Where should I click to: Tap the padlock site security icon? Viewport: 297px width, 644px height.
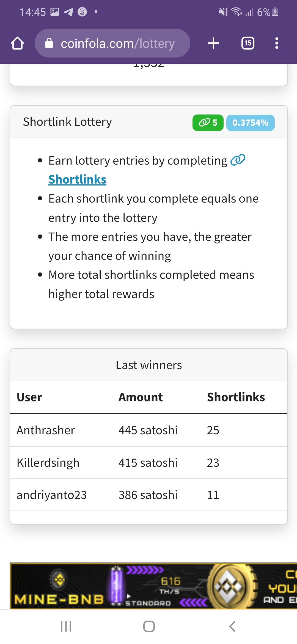tap(49, 43)
